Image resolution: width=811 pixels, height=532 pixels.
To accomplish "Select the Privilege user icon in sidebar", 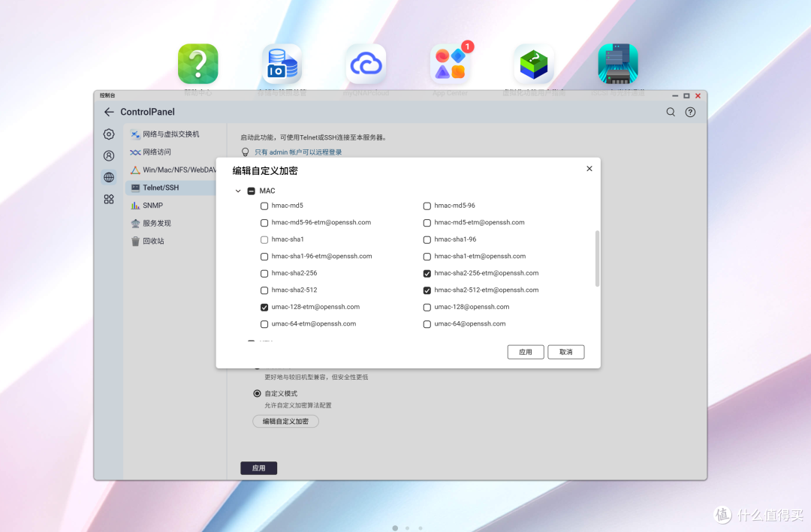I will point(109,155).
